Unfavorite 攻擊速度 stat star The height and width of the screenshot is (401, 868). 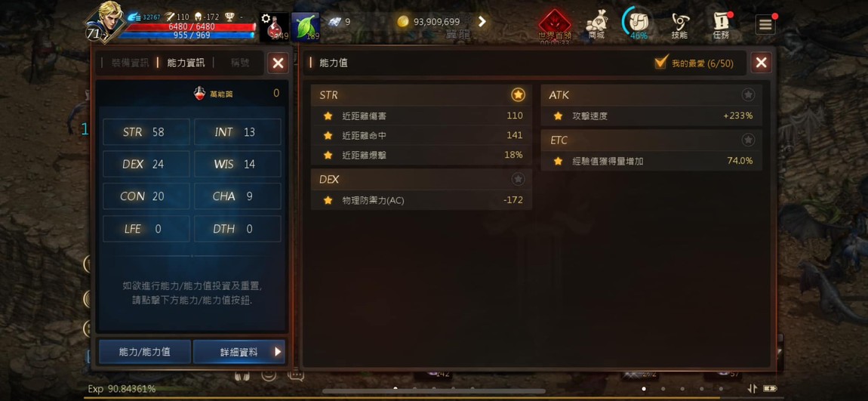[x=558, y=116]
